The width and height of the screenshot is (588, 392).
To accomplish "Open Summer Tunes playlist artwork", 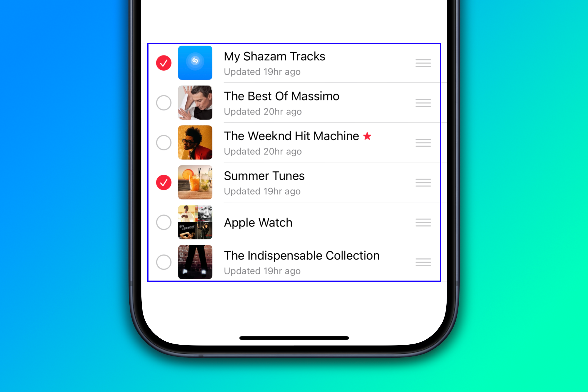I will [197, 183].
